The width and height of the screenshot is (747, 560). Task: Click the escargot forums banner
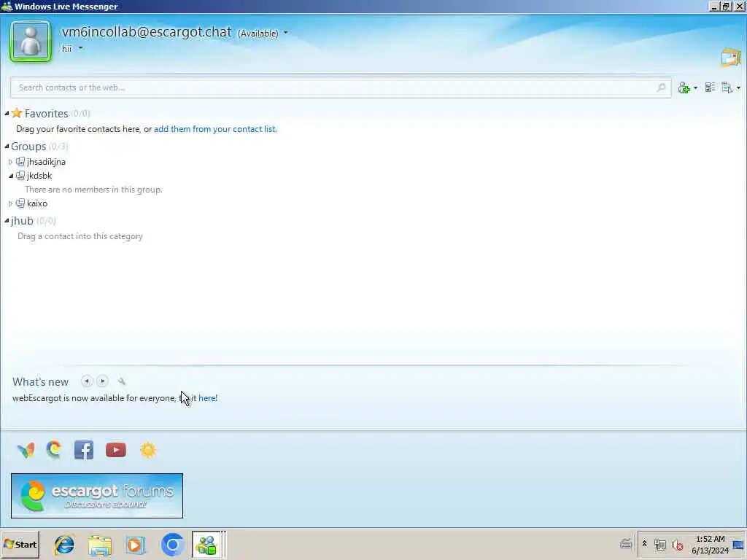click(97, 496)
